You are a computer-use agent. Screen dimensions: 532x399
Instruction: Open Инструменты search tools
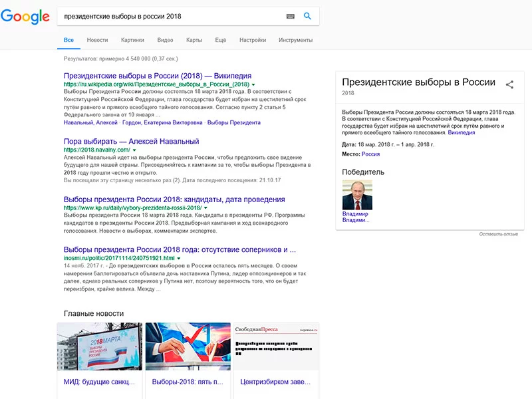click(295, 40)
